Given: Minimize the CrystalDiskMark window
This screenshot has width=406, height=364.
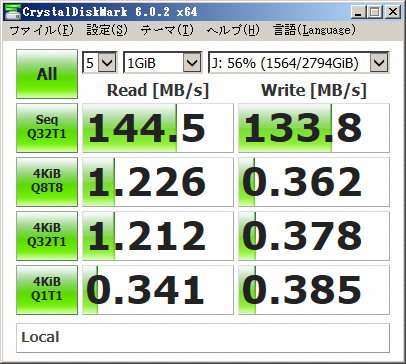Looking at the screenshot, I should pyautogui.click(x=359, y=12).
